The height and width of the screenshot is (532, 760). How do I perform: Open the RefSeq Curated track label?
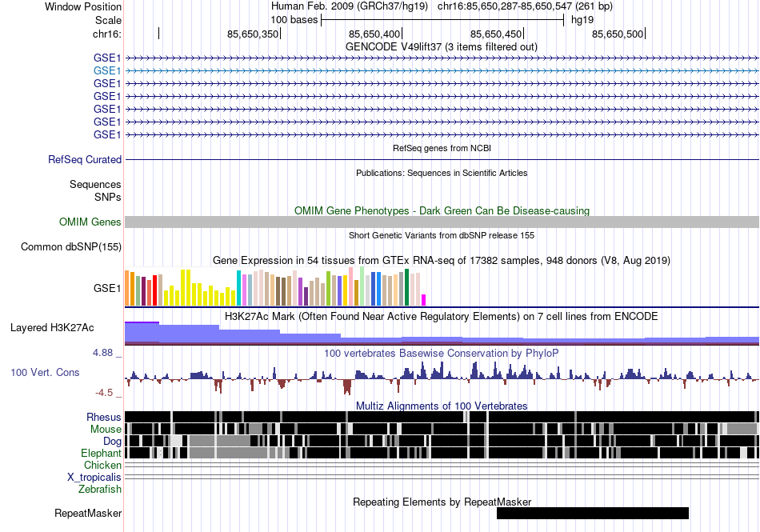[85, 159]
